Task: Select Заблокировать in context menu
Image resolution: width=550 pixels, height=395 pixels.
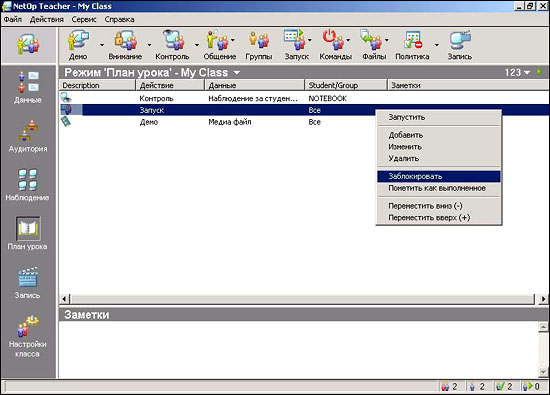Action: coord(438,176)
